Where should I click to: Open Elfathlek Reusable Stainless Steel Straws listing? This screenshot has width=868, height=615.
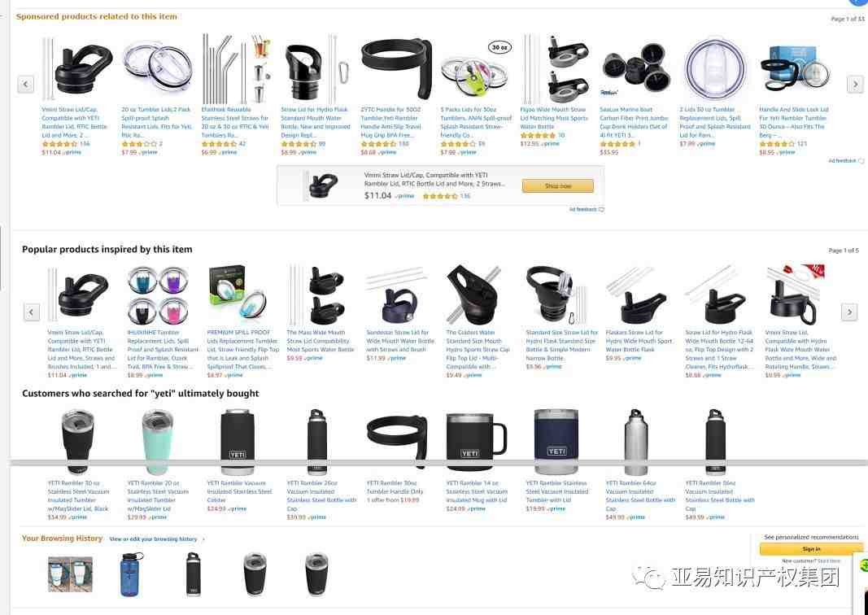pyautogui.click(x=235, y=122)
